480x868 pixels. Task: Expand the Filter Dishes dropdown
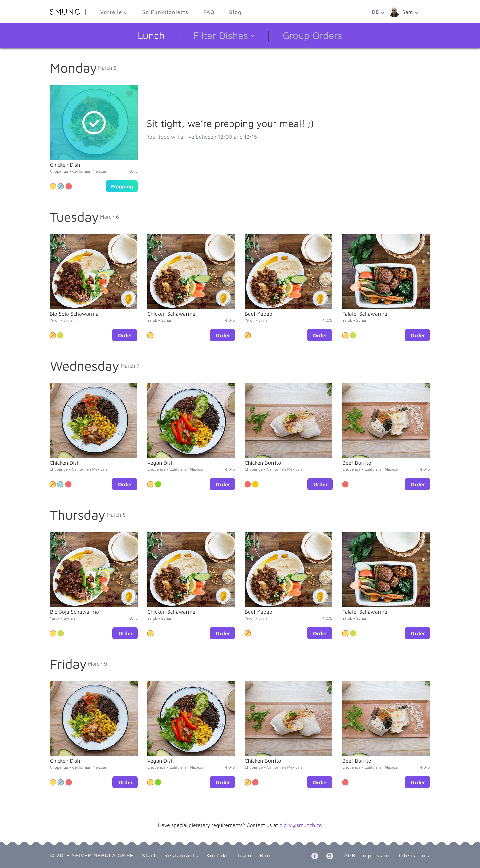coord(224,36)
